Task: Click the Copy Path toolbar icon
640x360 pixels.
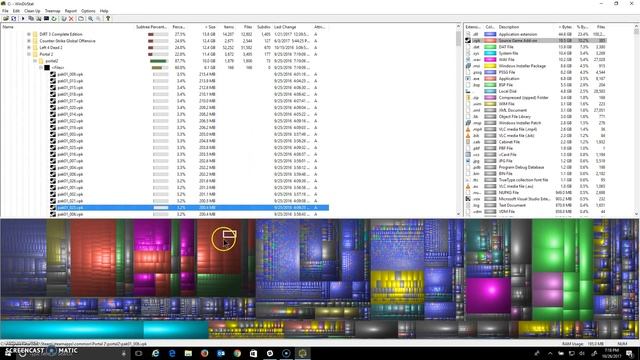Action: [31, 18]
